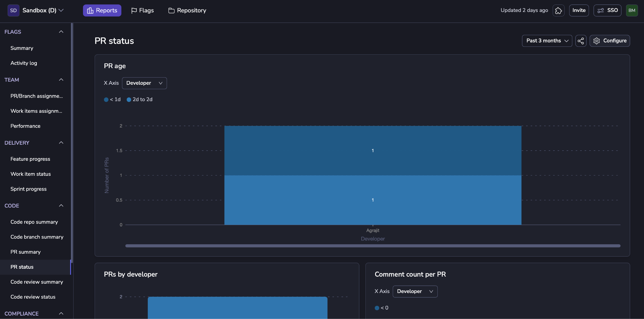Collapse the DELIVERY sidebar section
This screenshot has width=644, height=319.
[x=61, y=143]
